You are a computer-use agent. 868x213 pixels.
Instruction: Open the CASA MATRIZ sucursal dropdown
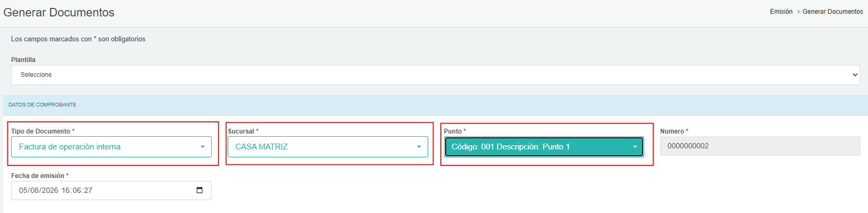coord(328,147)
